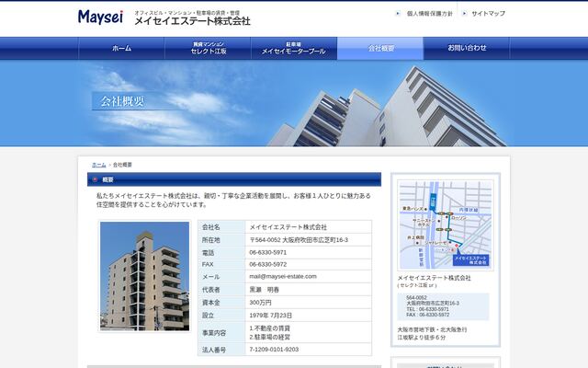Click the Maysei logo

click(100, 17)
